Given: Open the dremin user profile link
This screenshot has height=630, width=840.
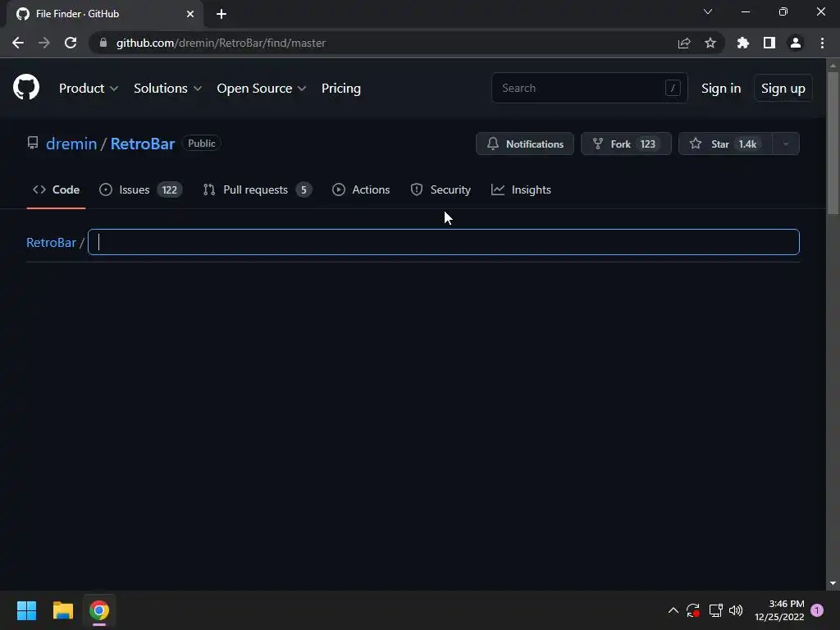Looking at the screenshot, I should click(x=71, y=144).
